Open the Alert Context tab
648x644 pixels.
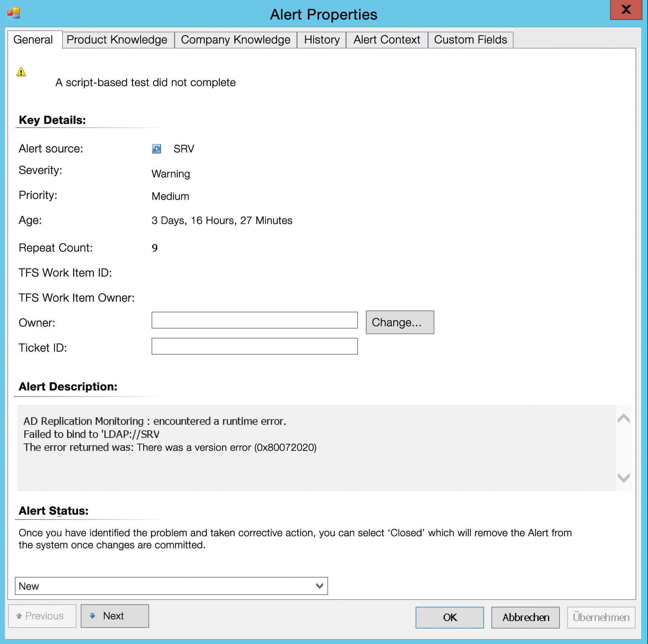387,39
